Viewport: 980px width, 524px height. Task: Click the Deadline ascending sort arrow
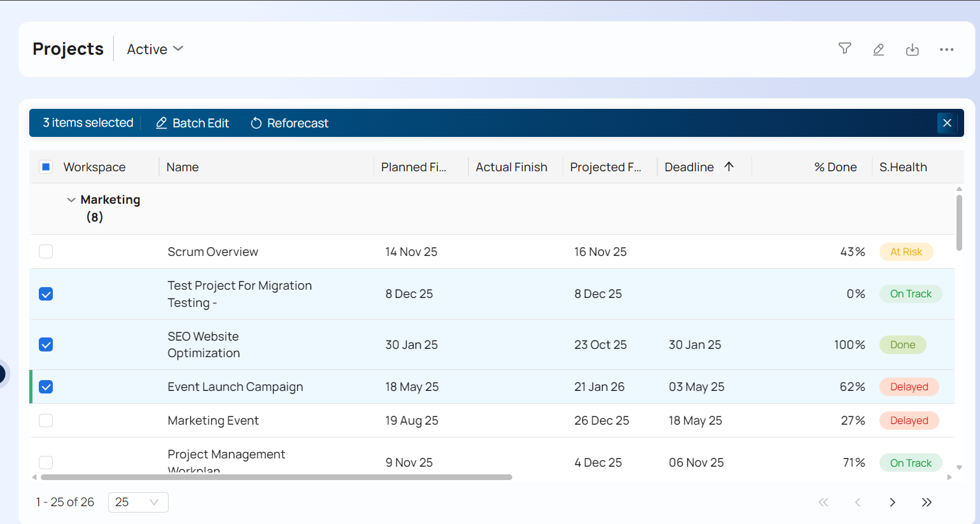point(729,167)
